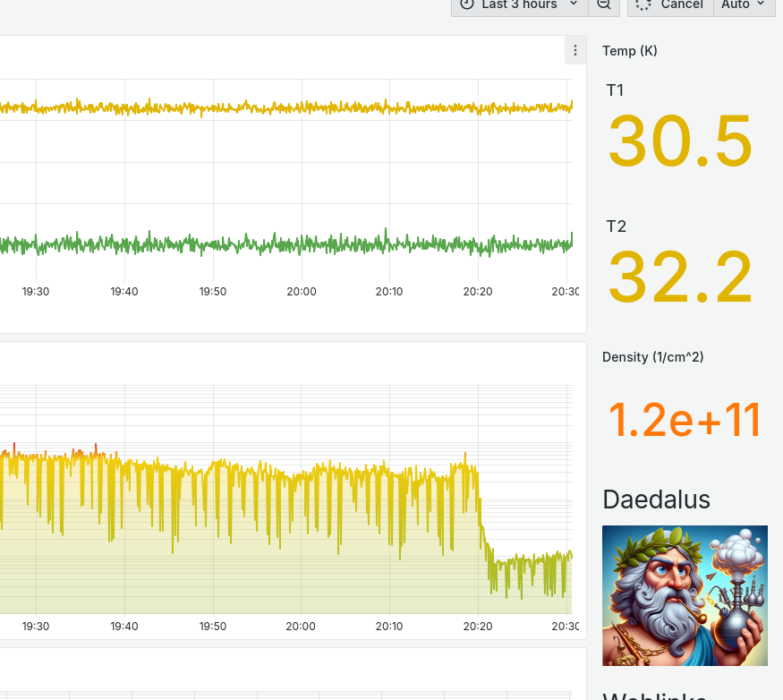The image size is (783, 700).
Task: Click the yellow trace in the top chart
Action: tap(268, 108)
